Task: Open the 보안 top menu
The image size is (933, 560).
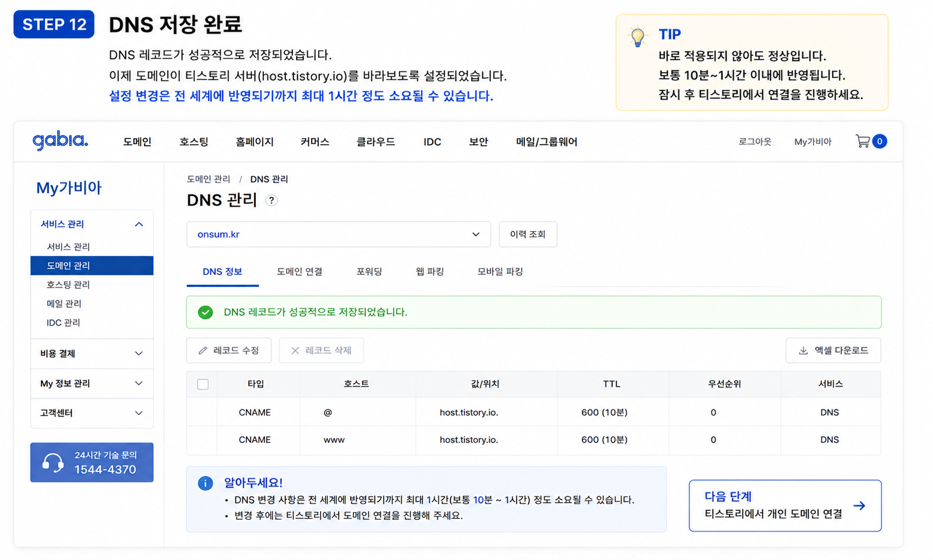Action: (478, 142)
